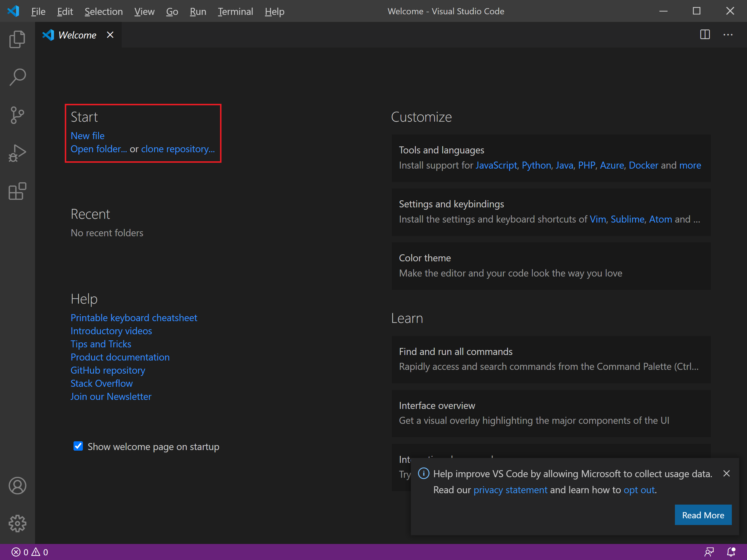
Task: Click the clone repository link
Action: 178,149
